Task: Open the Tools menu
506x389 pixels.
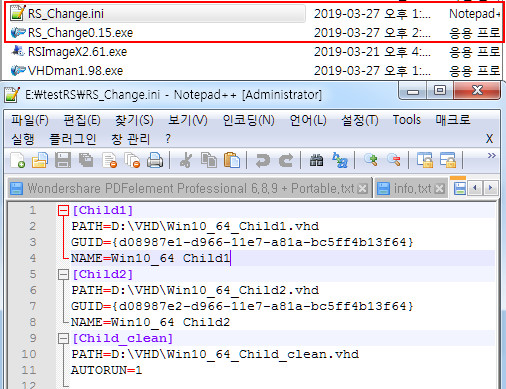Action: click(407, 120)
